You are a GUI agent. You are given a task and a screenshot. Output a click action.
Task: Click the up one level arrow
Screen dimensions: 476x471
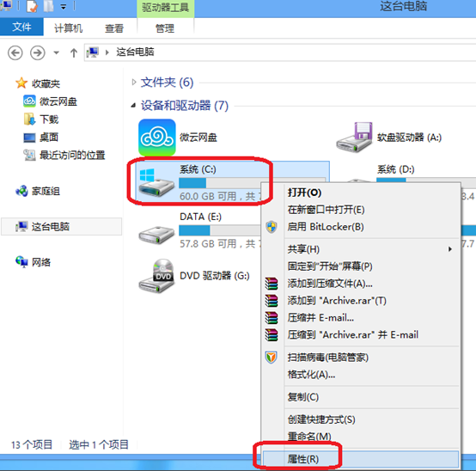pyautogui.click(x=74, y=52)
